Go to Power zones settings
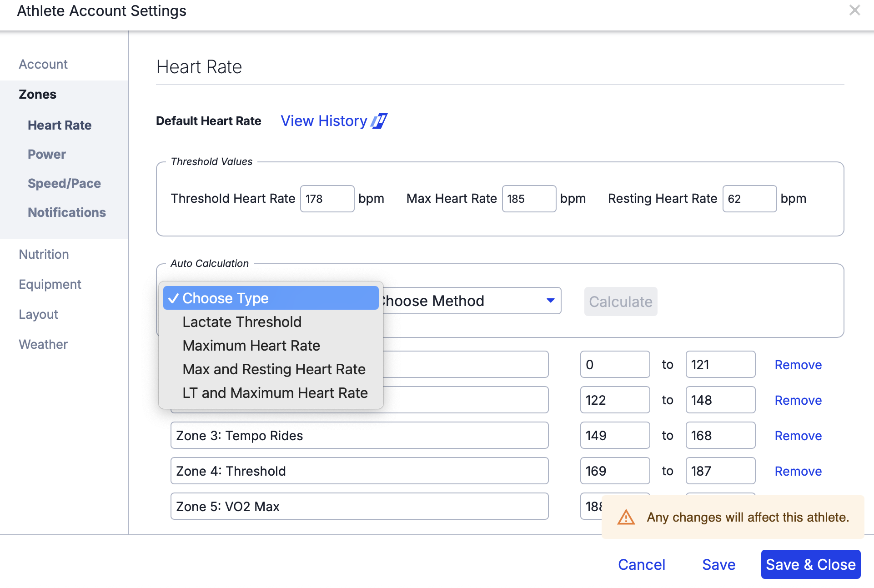 pyautogui.click(x=47, y=154)
